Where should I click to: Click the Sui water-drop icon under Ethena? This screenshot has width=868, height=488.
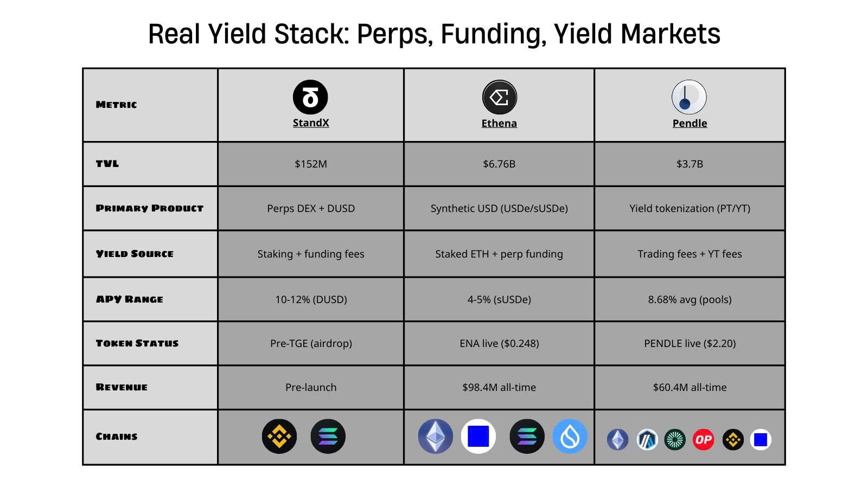[x=570, y=436]
